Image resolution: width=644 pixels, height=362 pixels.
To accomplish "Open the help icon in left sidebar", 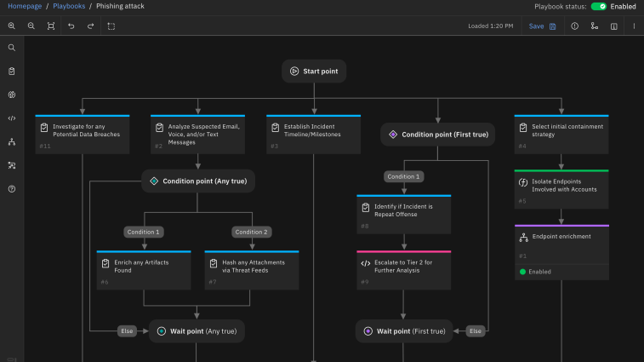I will tap(12, 189).
